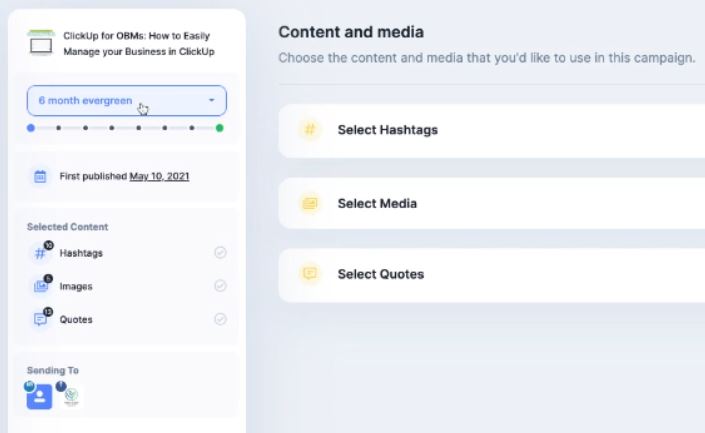Click the yellow hashtag icon on Select Hashtags
The height and width of the screenshot is (433, 705).
click(x=310, y=129)
